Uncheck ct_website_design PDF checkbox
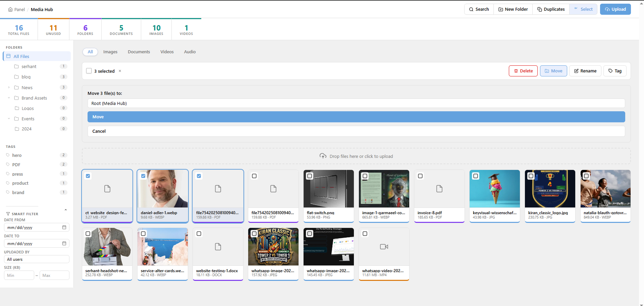This screenshot has width=644, height=306. coord(88,176)
